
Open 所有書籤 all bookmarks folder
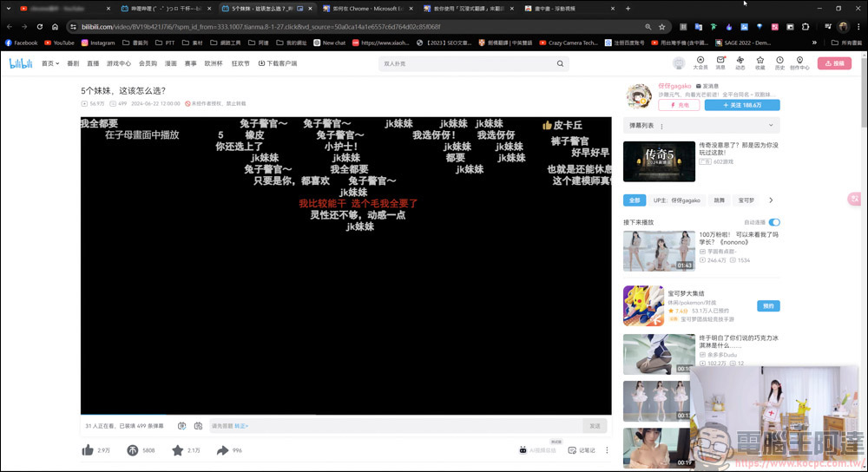point(846,43)
